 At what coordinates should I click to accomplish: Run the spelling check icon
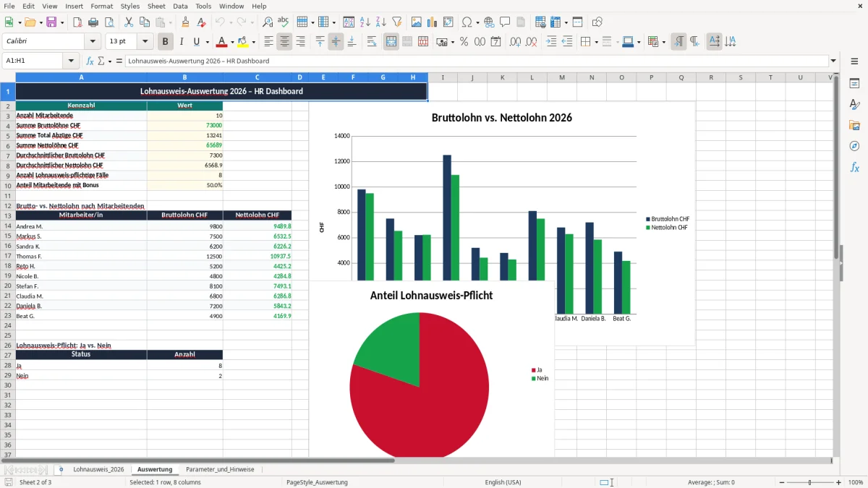click(x=284, y=22)
